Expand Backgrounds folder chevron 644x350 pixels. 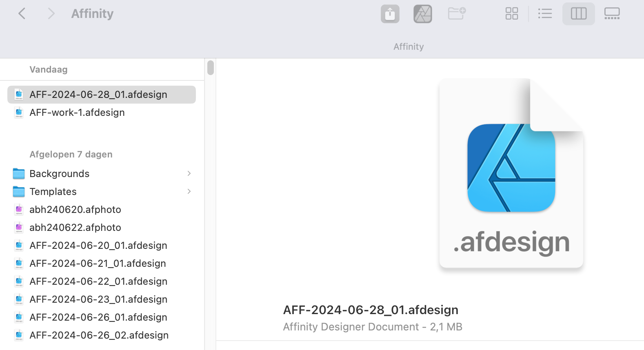(x=189, y=174)
